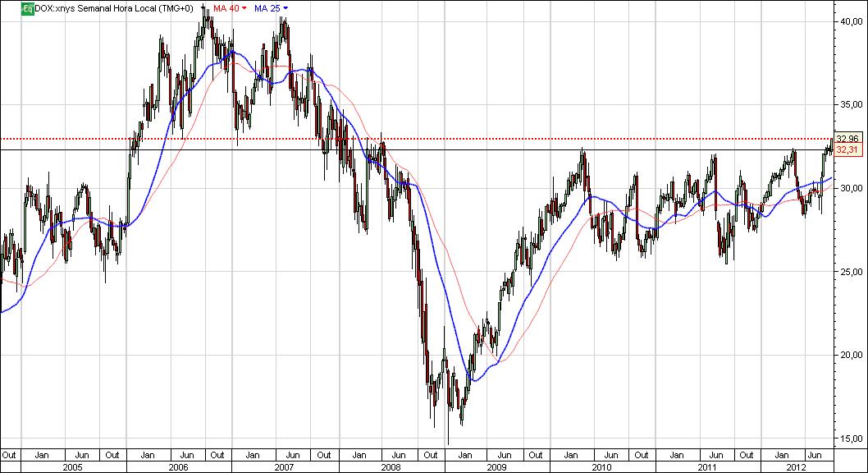
Task: Click the 25,00 price axis label
Action: (852, 271)
